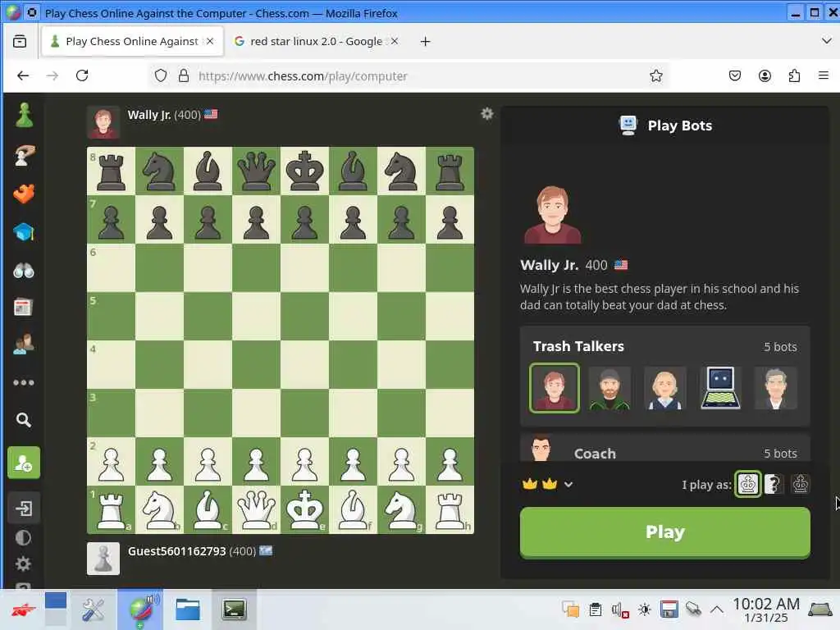The width and height of the screenshot is (840, 630).
Task: Select the bearded beanie bot avatar
Action: click(x=609, y=389)
